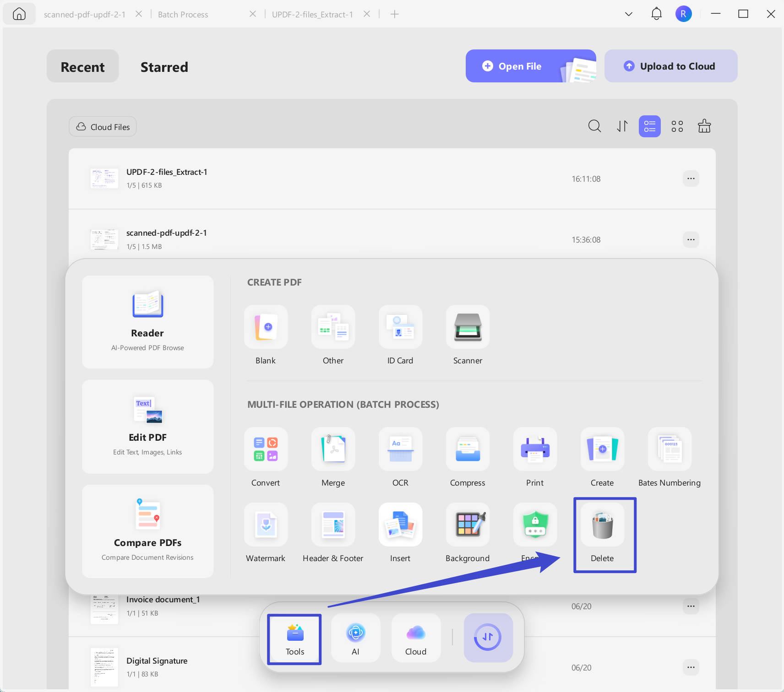The width and height of the screenshot is (784, 692).
Task: Click the Open File button
Action: pos(531,66)
